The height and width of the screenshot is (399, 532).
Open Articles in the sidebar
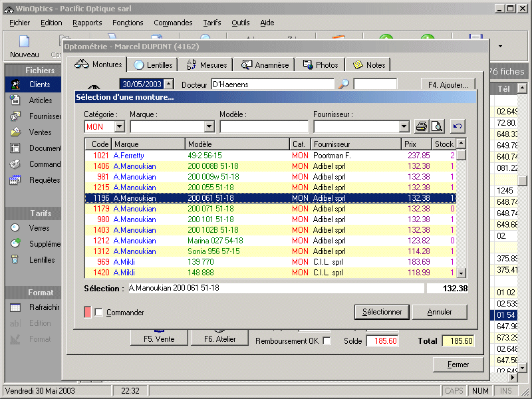click(40, 100)
